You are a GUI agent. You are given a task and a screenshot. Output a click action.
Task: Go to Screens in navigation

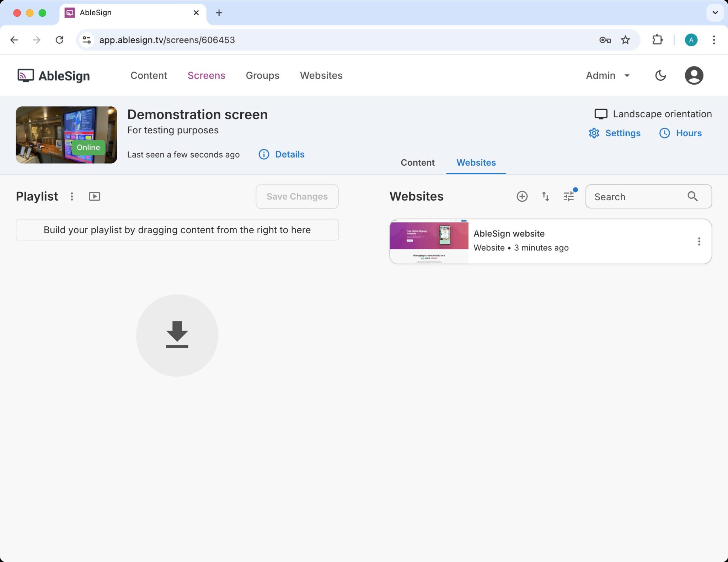tap(206, 75)
